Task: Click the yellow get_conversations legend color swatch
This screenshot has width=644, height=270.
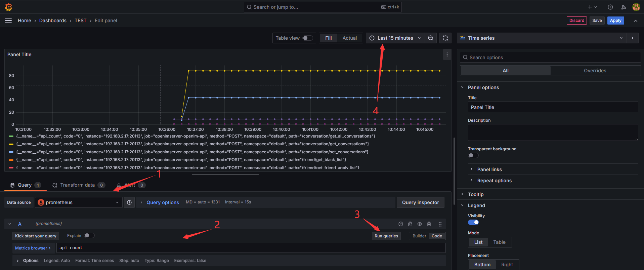Action: (11, 144)
